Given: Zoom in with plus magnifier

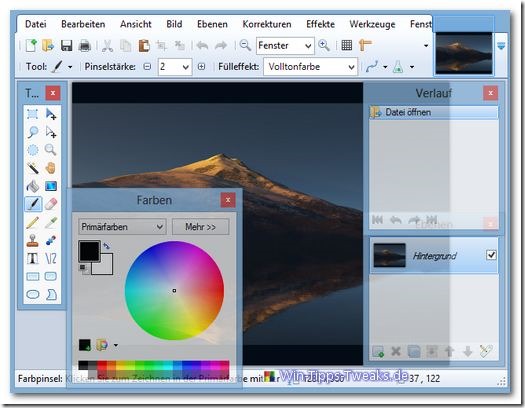Looking at the screenshot, I should (x=324, y=45).
